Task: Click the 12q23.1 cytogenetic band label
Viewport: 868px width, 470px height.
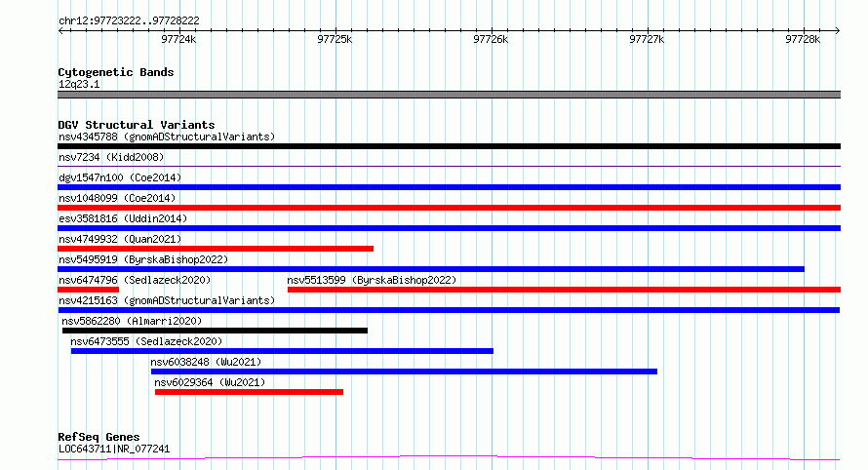Action: (79, 84)
